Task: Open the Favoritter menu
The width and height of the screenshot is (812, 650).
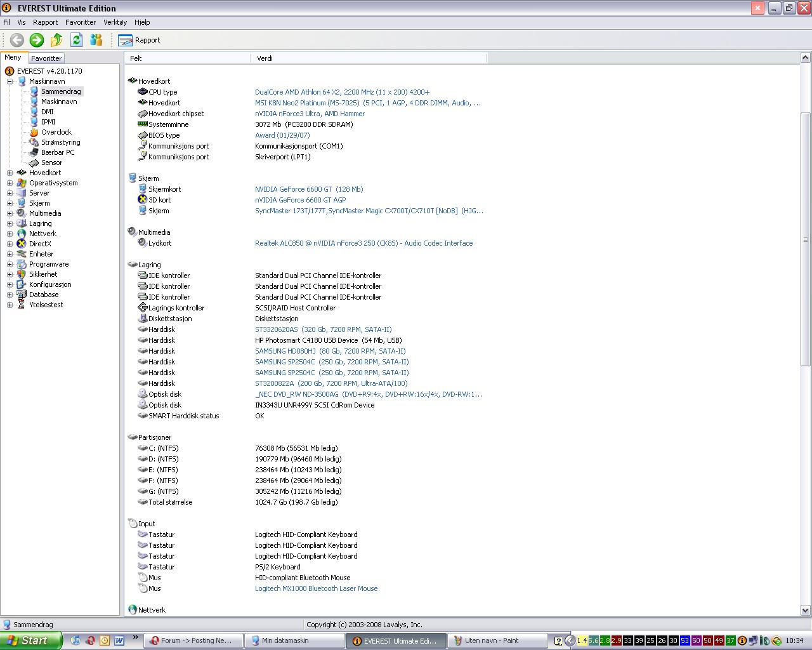Action: tap(81, 22)
